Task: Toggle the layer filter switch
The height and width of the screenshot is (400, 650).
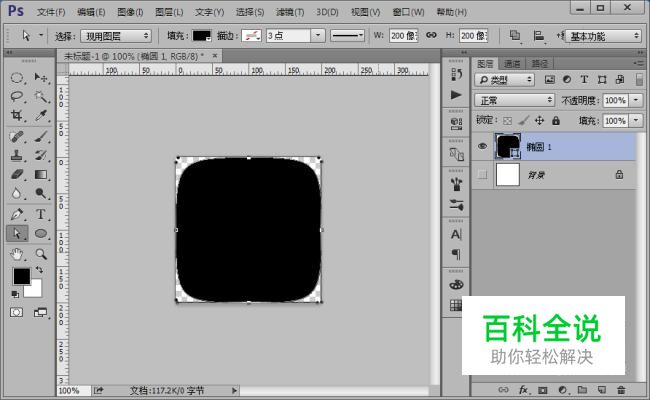Action: pos(639,80)
